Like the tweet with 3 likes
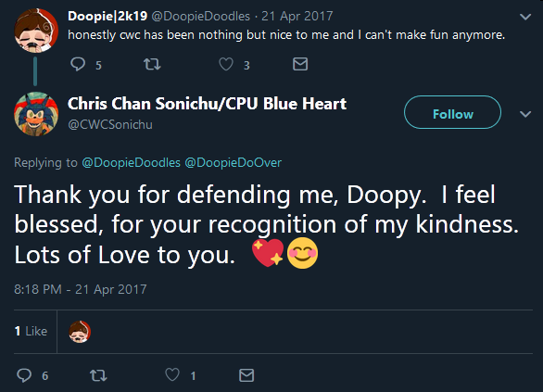 [x=226, y=64]
